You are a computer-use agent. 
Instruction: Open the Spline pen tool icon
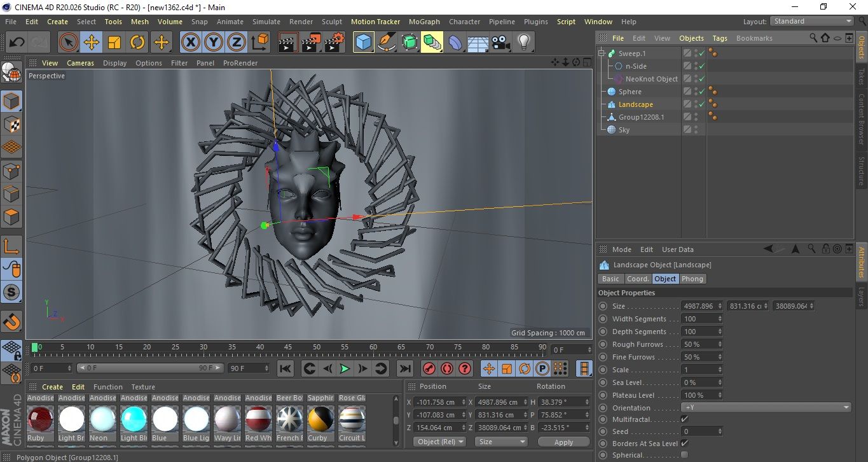point(387,43)
